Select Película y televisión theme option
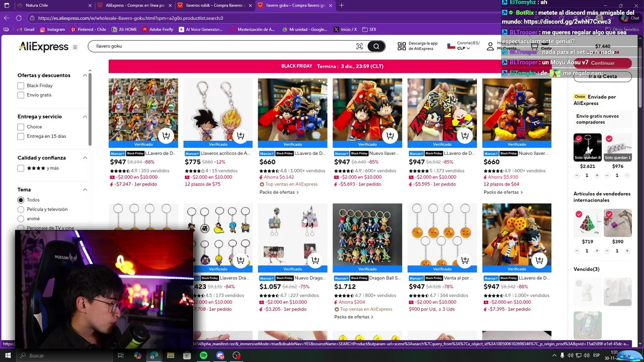 (21, 209)
